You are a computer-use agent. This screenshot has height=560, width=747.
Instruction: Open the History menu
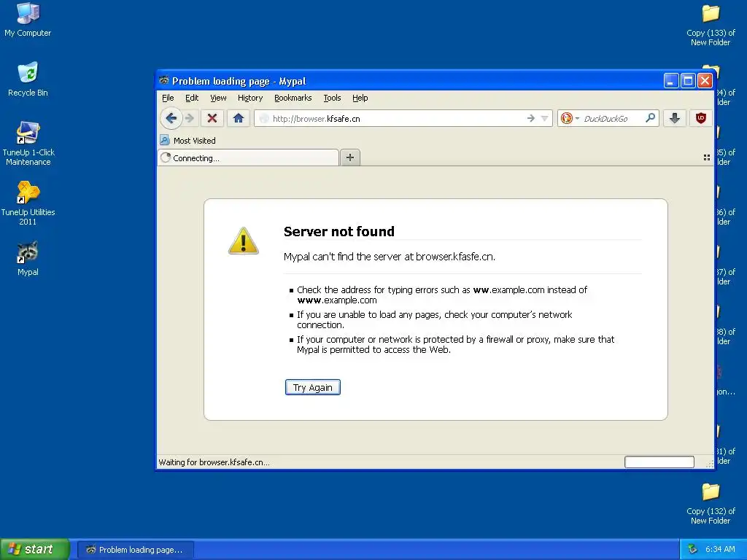pos(250,98)
